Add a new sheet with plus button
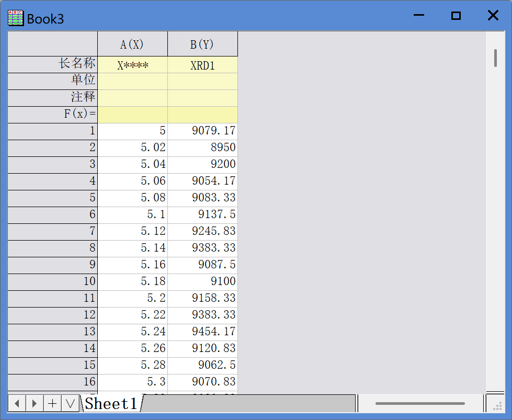The image size is (512, 420). [x=52, y=403]
